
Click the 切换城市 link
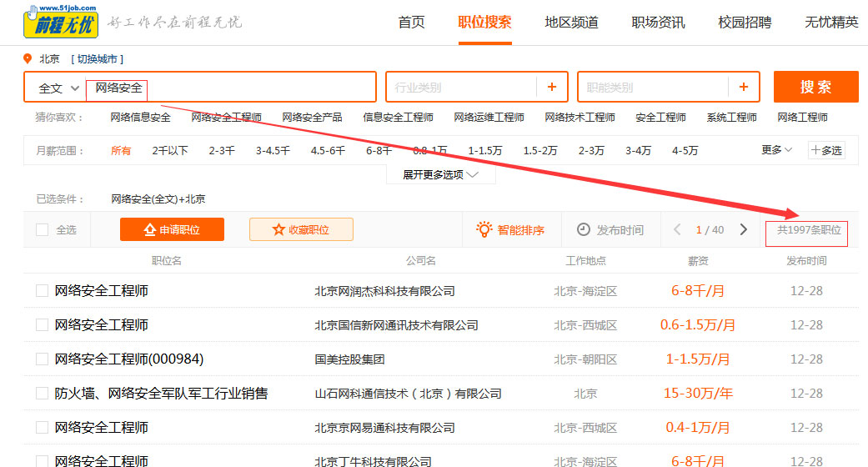coord(97,59)
